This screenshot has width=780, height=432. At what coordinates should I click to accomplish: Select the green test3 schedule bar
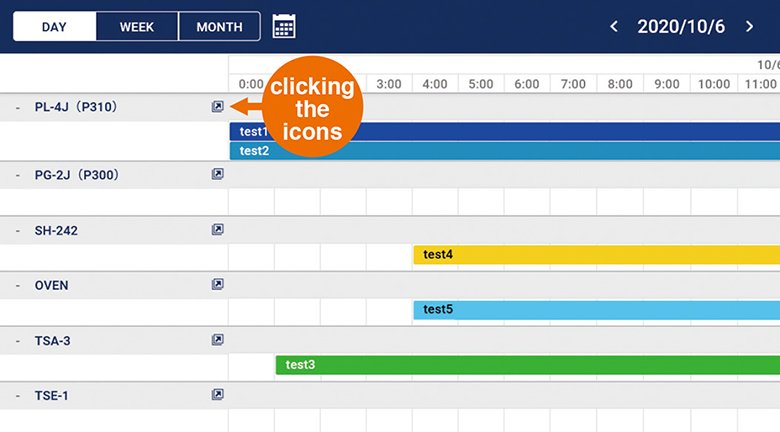tap(528, 365)
